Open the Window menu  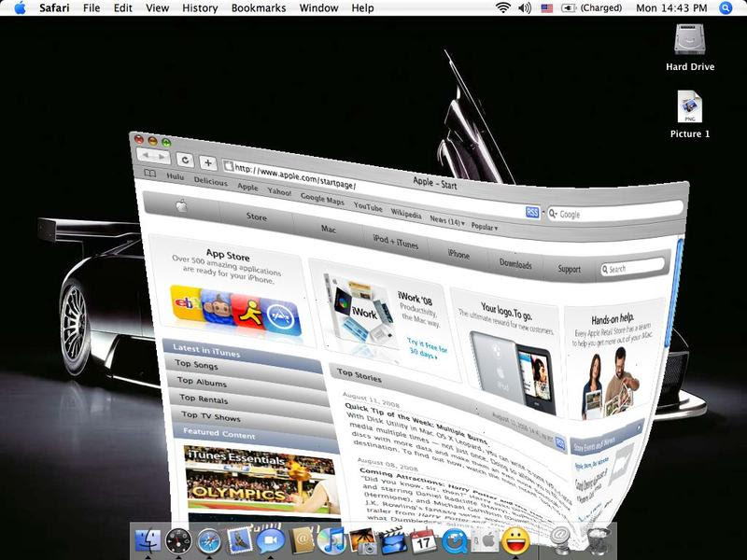pyautogui.click(x=318, y=8)
